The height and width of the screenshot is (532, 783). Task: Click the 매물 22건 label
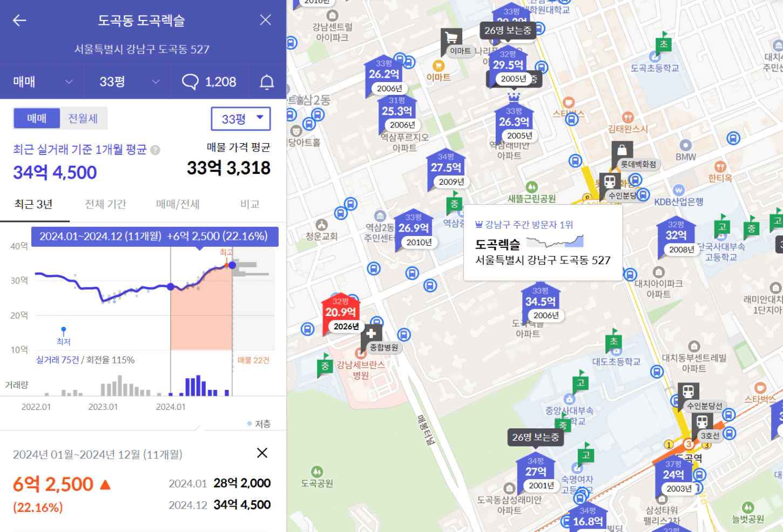point(253,360)
